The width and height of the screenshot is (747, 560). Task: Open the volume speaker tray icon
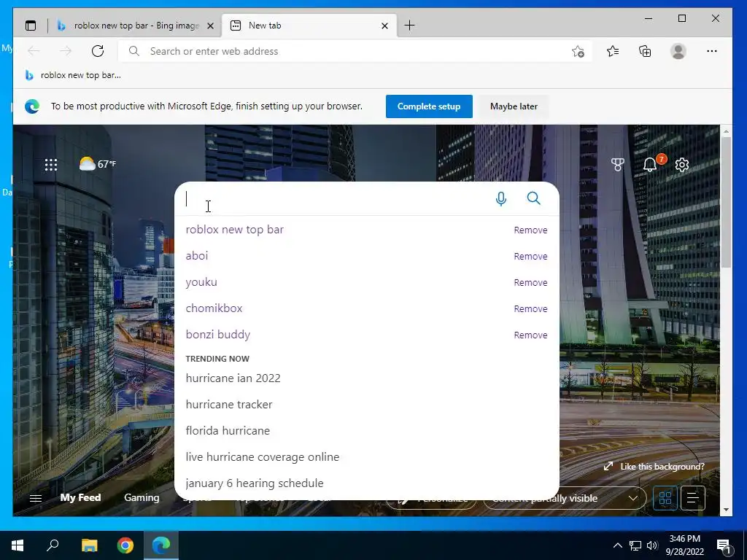point(652,545)
